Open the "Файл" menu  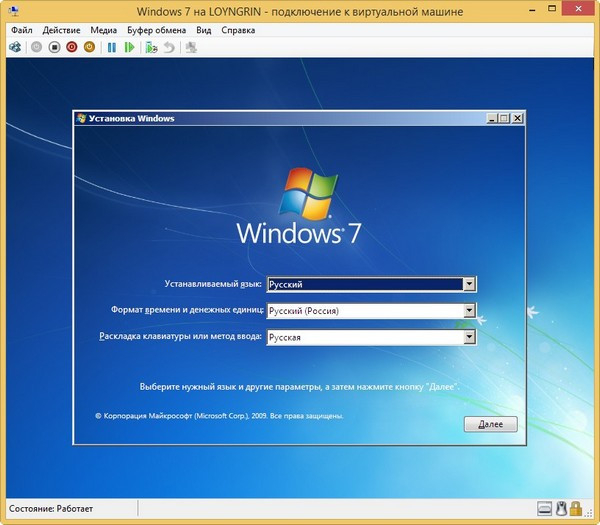[21, 30]
